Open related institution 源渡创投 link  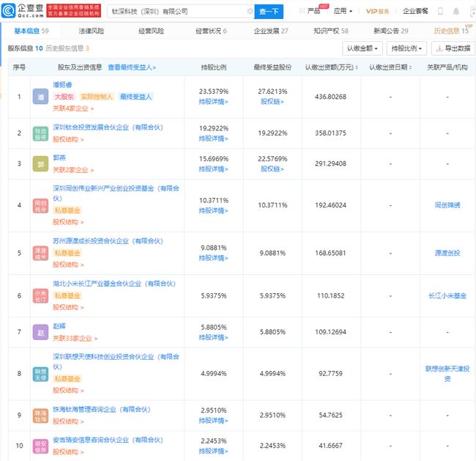coord(447,253)
